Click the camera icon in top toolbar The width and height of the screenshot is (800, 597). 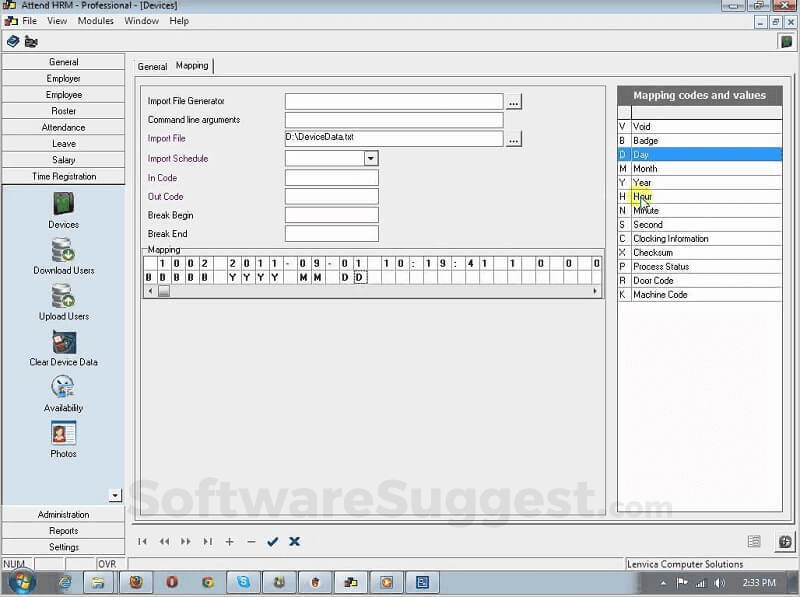click(31, 42)
